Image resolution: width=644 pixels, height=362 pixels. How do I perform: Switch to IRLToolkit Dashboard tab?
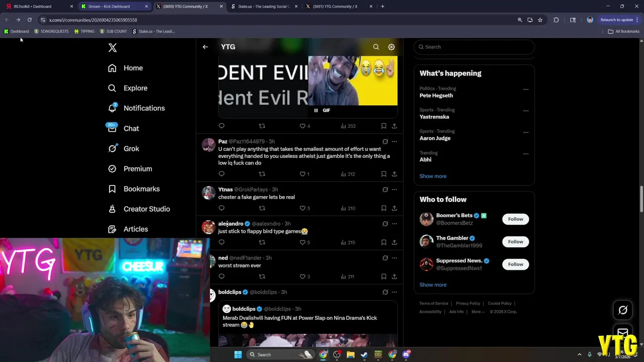[x=39, y=7]
